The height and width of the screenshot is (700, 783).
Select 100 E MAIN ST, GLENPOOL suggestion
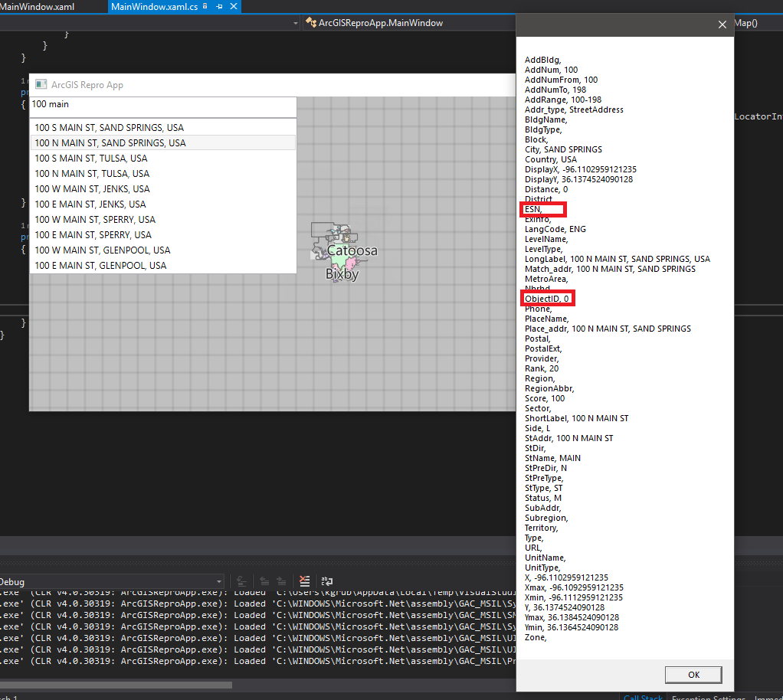coord(163,266)
